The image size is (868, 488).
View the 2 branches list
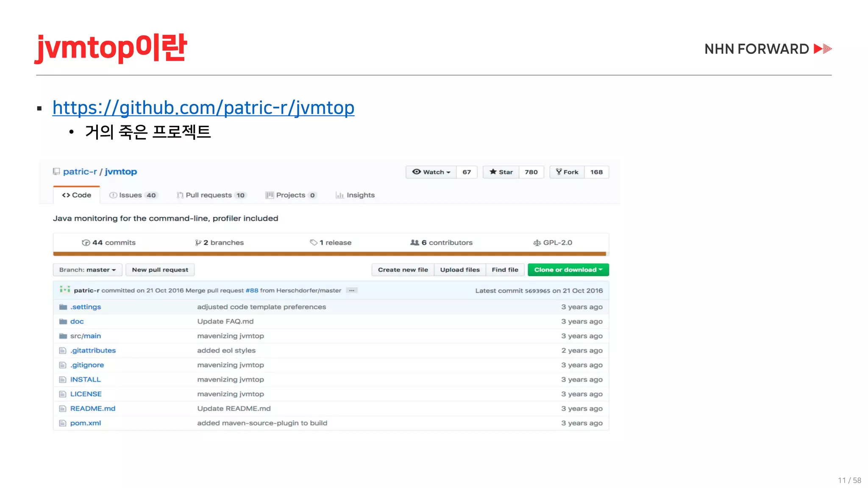(x=220, y=242)
